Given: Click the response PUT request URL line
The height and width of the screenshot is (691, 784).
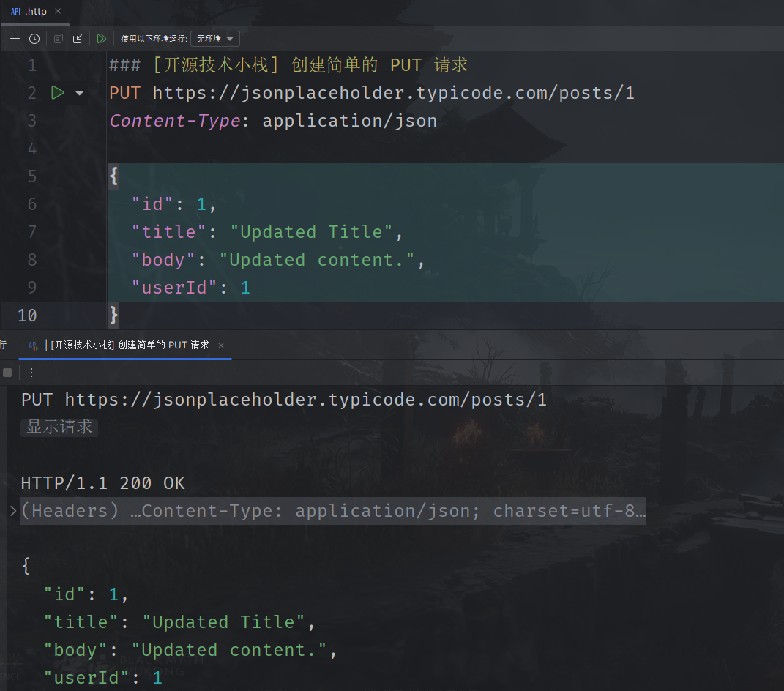Looking at the screenshot, I should (284, 400).
